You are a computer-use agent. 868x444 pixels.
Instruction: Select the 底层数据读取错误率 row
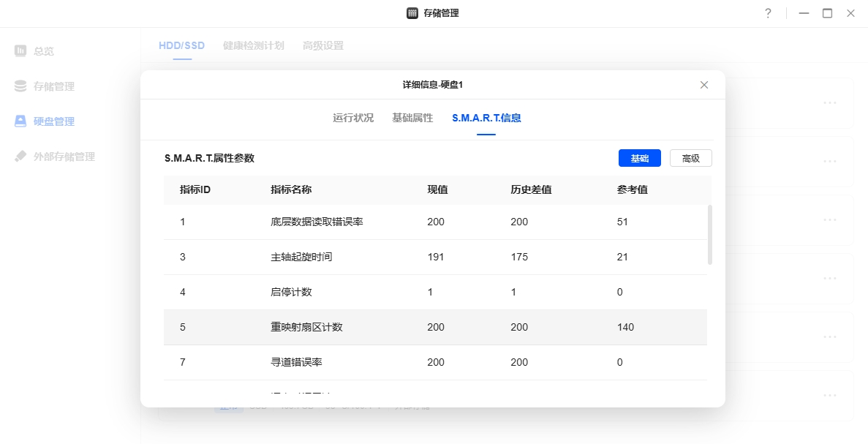pyautogui.click(x=435, y=222)
